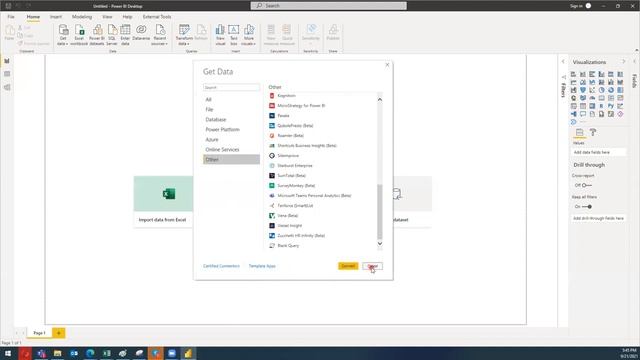This screenshot has height=360, width=640.
Task: Click the connector list scroll-up arrow
Action: click(380, 100)
